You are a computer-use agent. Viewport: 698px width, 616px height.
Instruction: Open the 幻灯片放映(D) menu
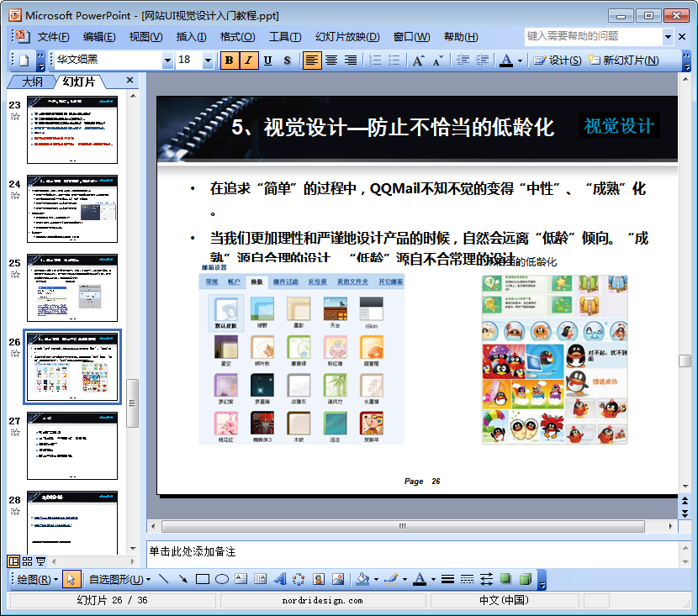coord(347,37)
